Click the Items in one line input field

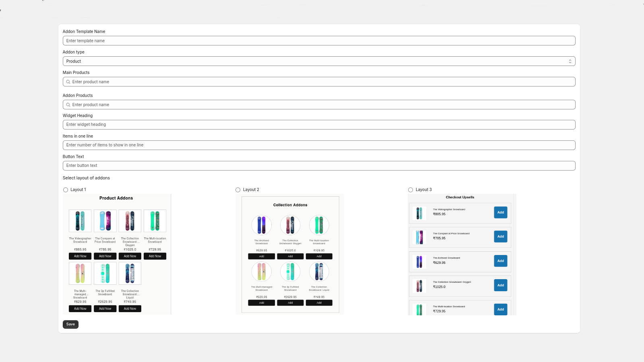pyautogui.click(x=319, y=145)
